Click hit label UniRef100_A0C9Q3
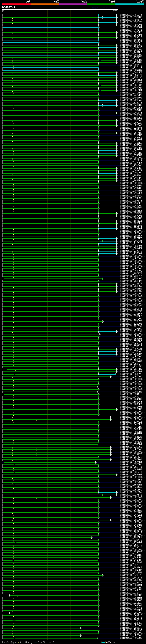The image size is (146, 644). click(131, 638)
